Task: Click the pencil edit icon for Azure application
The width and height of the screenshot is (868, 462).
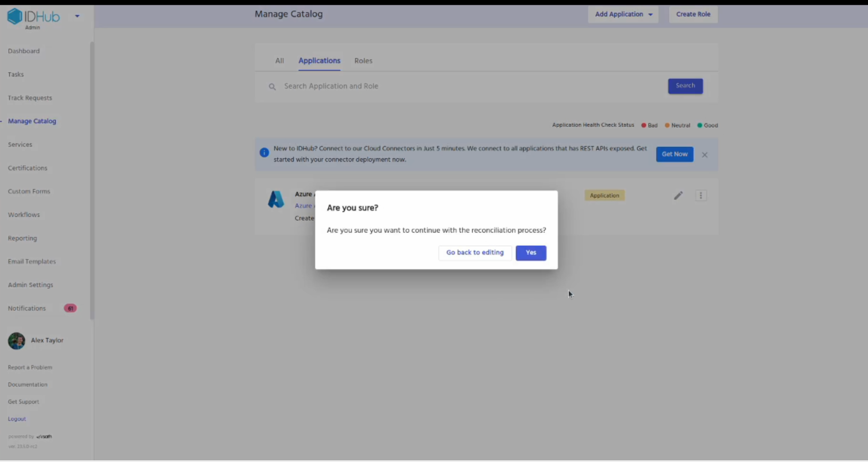Action: pyautogui.click(x=678, y=196)
